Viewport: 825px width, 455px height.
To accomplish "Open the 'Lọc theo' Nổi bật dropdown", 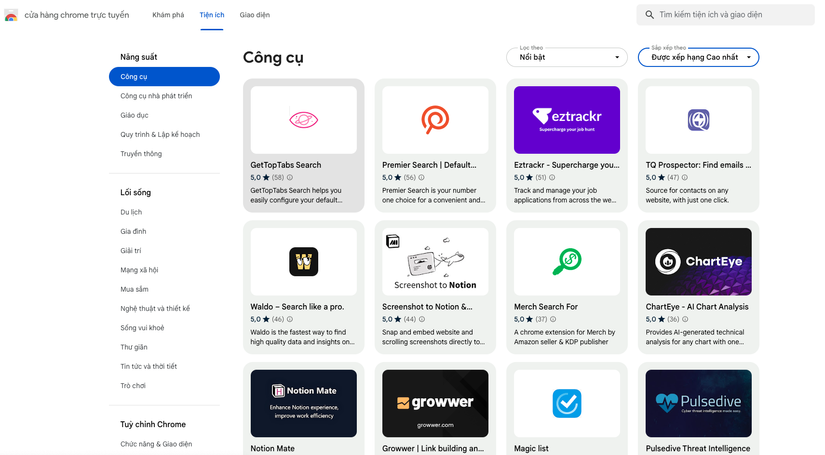I will tap(567, 57).
